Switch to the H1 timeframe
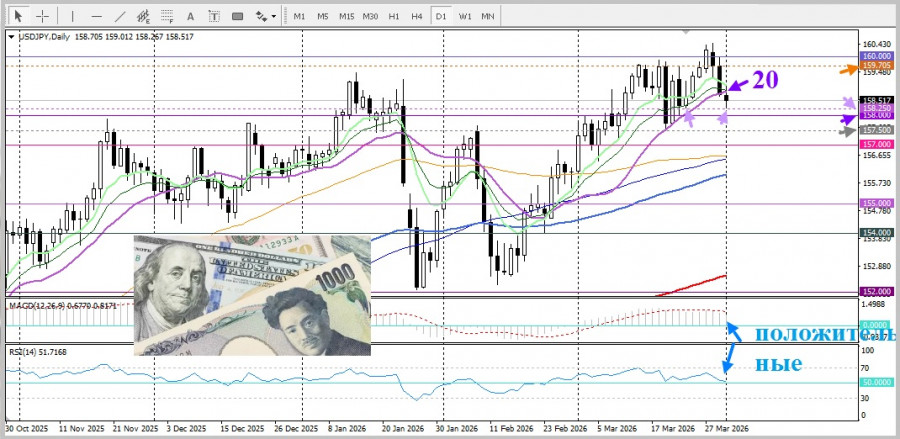This screenshot has width=900, height=439. [x=394, y=16]
